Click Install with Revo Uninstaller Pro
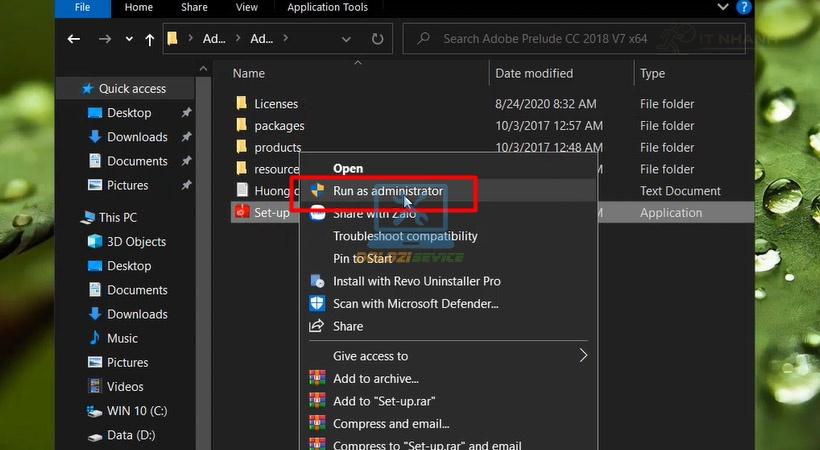The image size is (820, 450). [416, 281]
